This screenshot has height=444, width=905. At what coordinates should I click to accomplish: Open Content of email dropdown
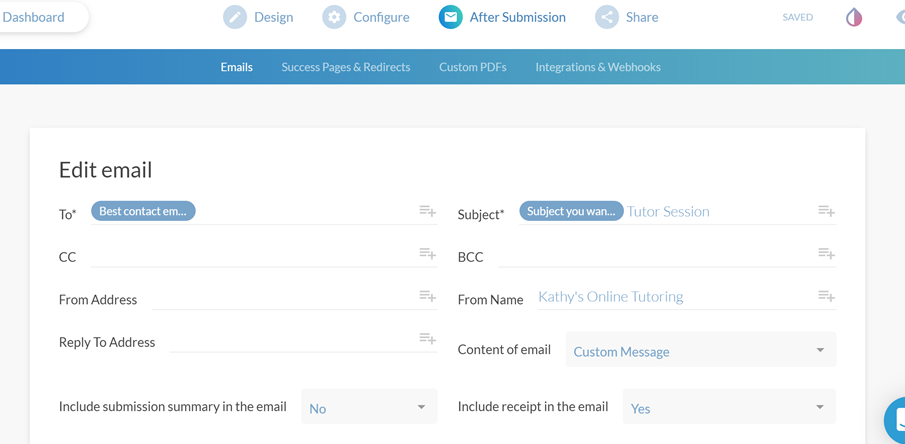701,349
